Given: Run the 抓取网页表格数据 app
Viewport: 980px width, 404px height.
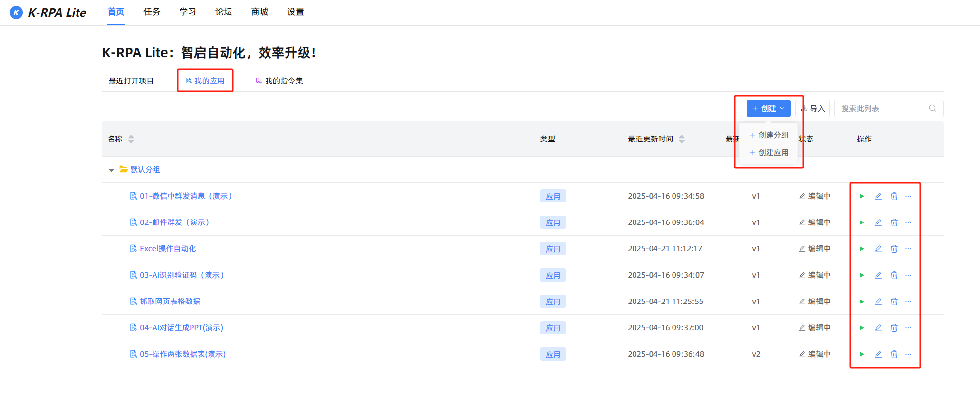Looking at the screenshot, I should (x=862, y=302).
